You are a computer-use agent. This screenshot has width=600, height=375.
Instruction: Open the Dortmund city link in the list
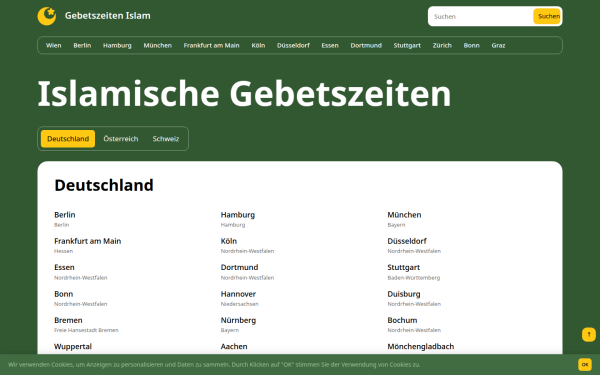[240, 267]
